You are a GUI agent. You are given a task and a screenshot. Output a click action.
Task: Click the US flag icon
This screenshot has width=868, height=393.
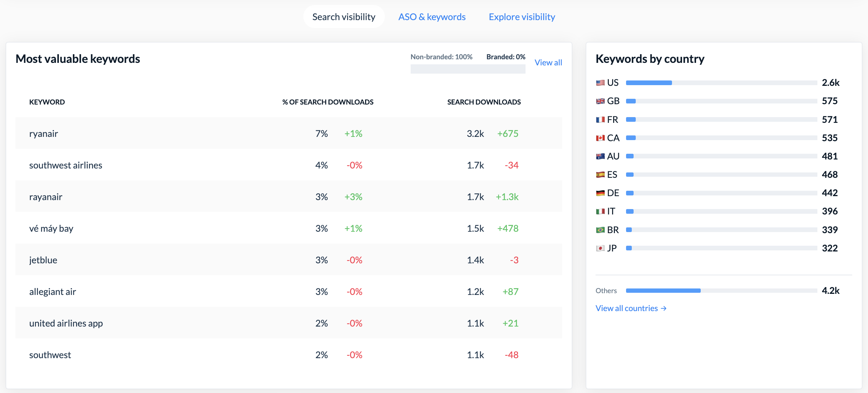point(600,83)
